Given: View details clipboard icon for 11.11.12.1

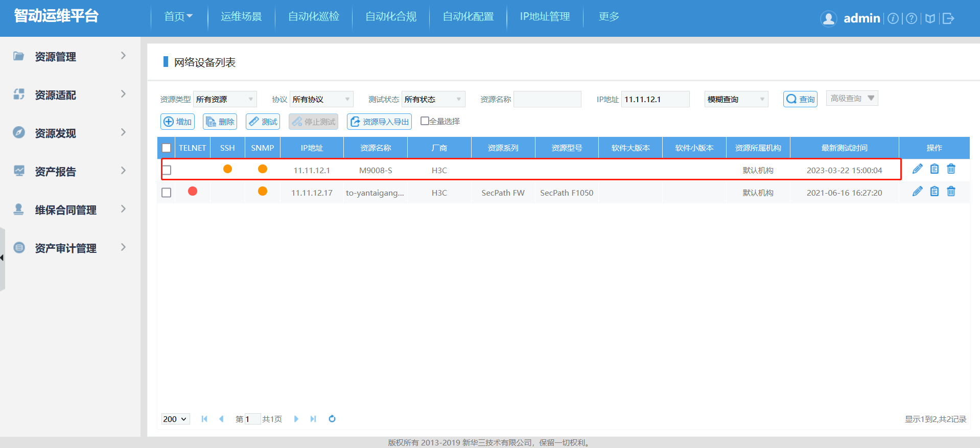Looking at the screenshot, I should point(935,169).
